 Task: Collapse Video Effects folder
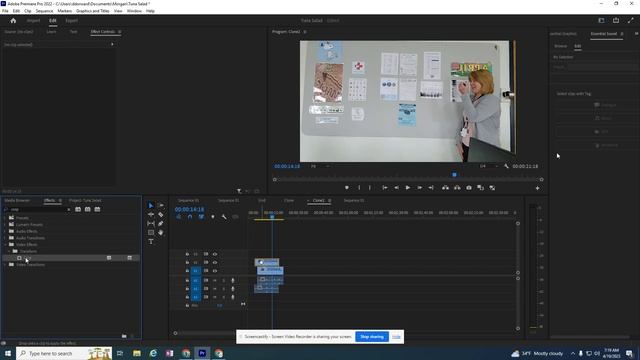coord(5,244)
